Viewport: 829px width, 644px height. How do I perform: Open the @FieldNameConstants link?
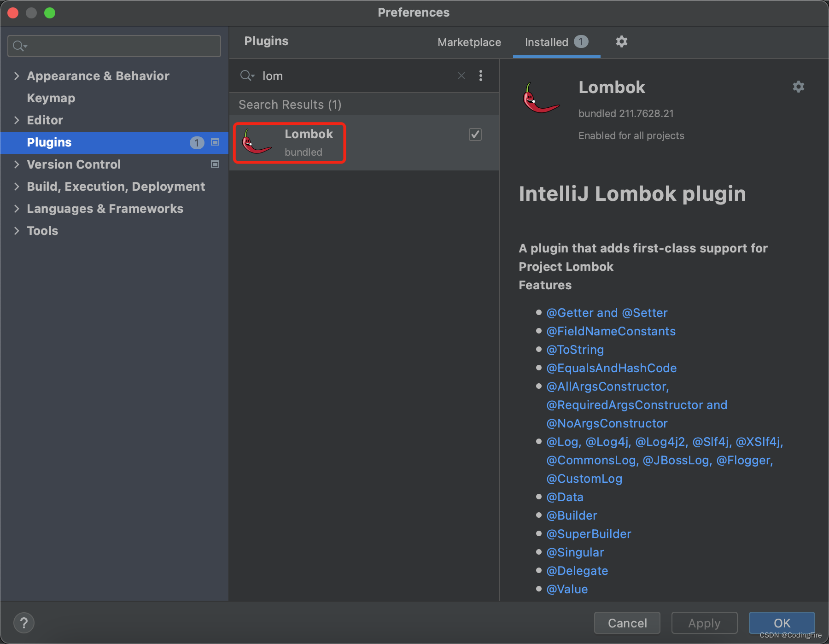click(611, 331)
